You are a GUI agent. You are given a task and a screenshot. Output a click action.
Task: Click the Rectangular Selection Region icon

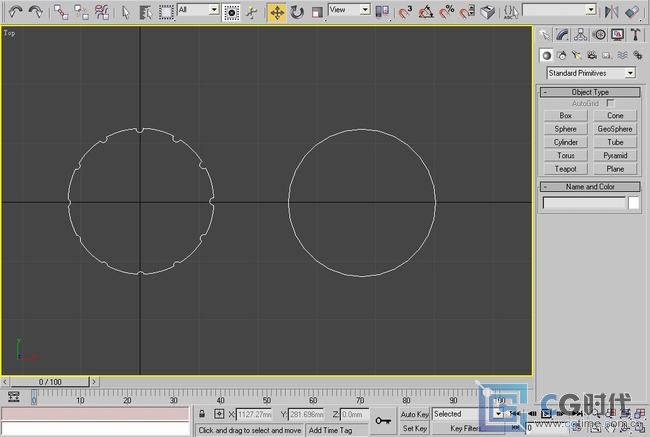point(166,12)
